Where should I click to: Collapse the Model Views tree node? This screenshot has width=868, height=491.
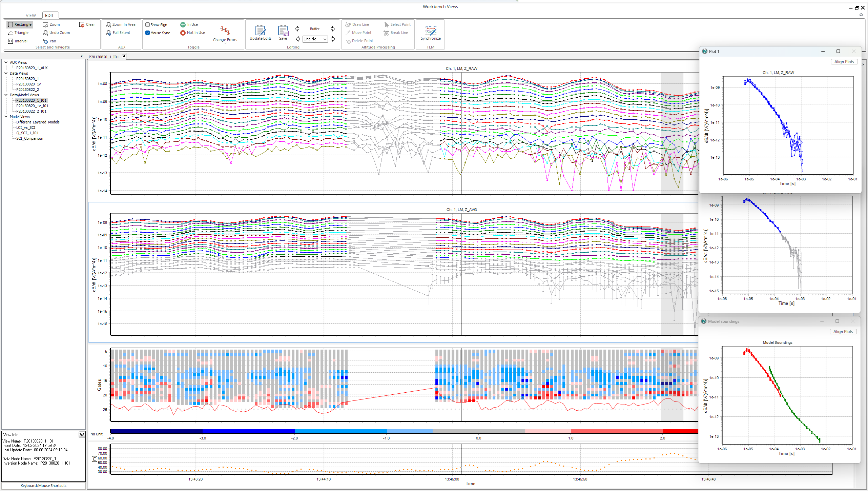pos(6,117)
